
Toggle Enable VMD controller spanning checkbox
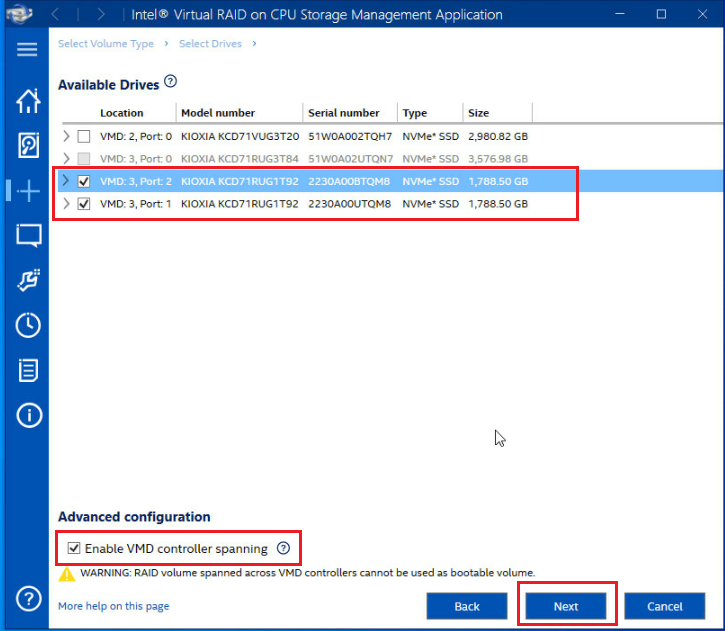coord(74,548)
